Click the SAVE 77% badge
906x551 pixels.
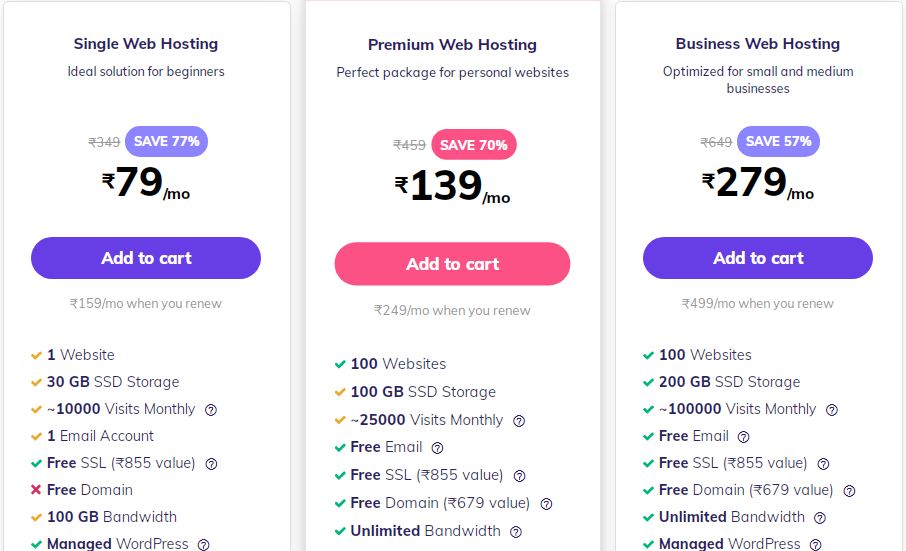pyautogui.click(x=166, y=142)
